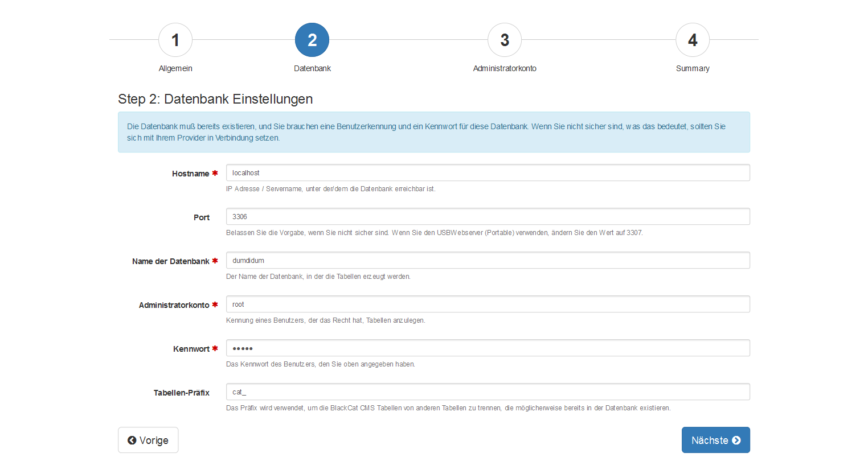Click the Administratorkonto step caption under circle 3

tap(505, 68)
